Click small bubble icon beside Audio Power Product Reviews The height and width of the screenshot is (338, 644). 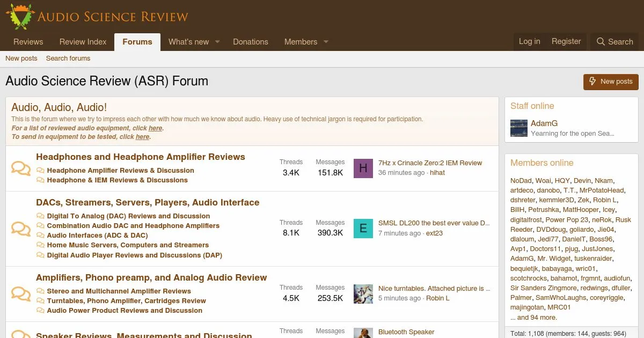[x=40, y=310]
